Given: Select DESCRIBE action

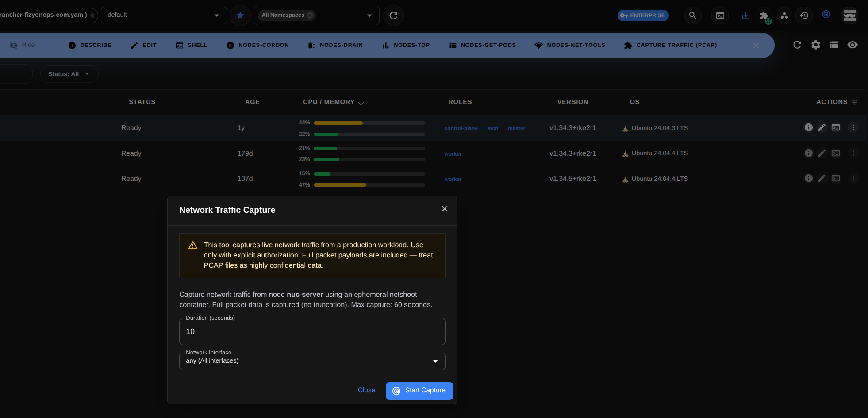Looking at the screenshot, I should 90,45.
